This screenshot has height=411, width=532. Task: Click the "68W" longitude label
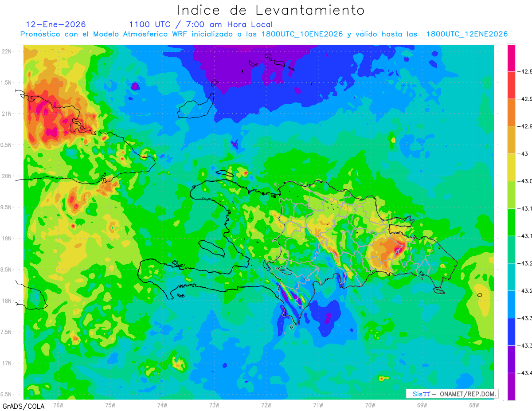pos(473,405)
